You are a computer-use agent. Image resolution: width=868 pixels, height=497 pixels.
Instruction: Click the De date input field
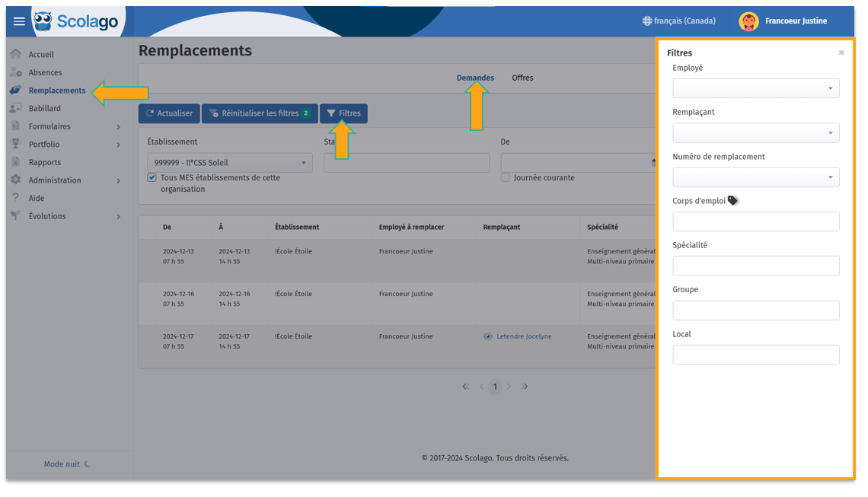577,163
